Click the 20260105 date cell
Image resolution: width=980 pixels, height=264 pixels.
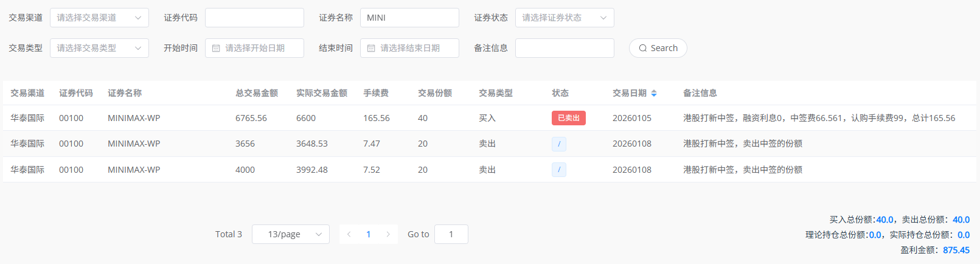pyautogui.click(x=632, y=118)
